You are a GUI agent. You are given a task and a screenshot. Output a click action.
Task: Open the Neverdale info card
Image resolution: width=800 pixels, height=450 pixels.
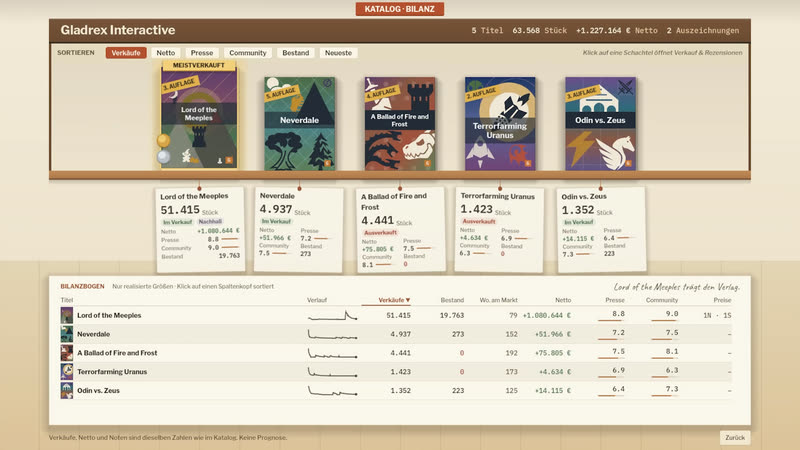coord(299,230)
